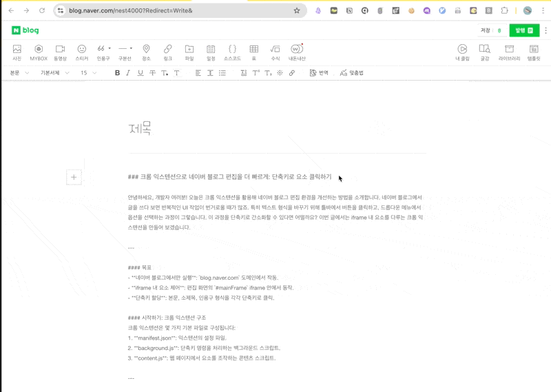Click the 저장 save button

pos(486,30)
